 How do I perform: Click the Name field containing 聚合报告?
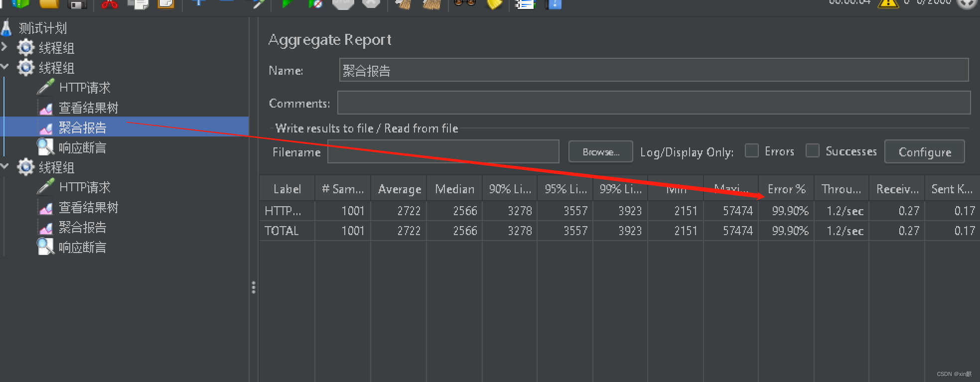tap(654, 70)
